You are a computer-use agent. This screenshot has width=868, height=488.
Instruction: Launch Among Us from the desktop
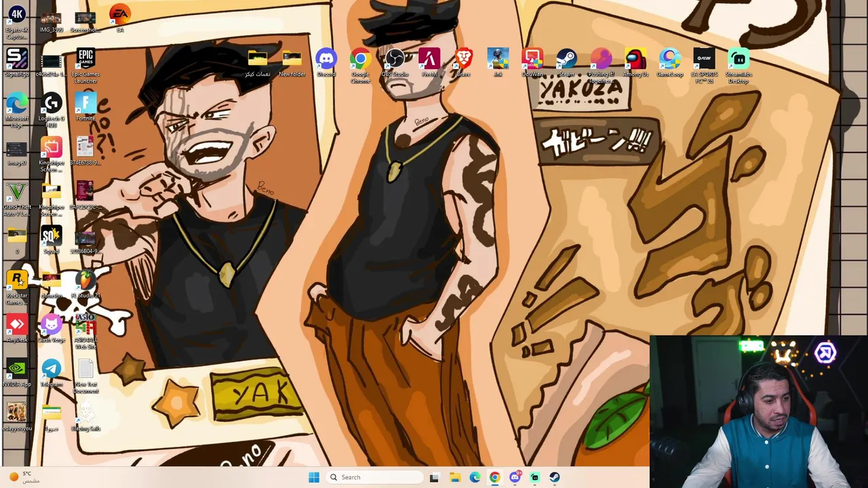(x=635, y=63)
